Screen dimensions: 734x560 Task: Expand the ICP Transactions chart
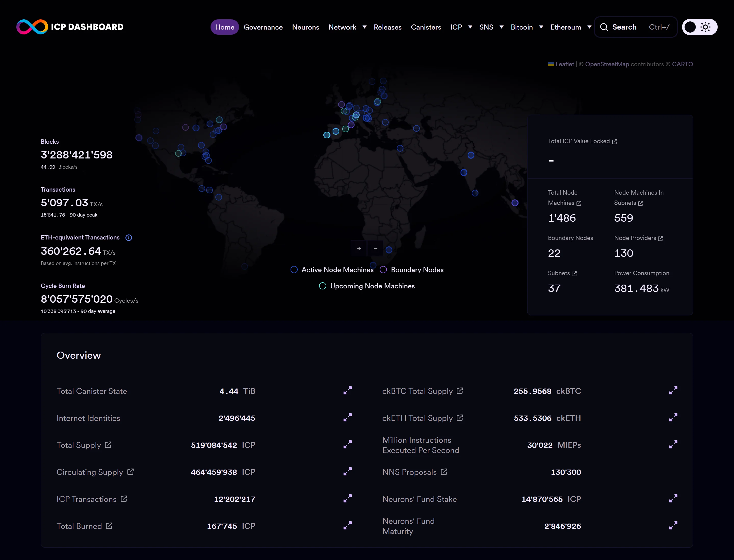(x=347, y=498)
